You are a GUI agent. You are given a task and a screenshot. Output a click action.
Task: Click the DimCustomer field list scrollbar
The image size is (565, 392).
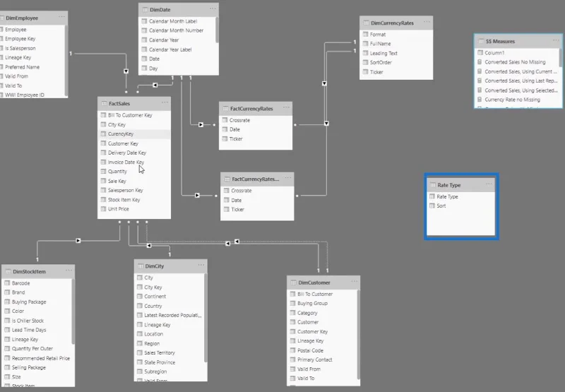tap(358, 334)
